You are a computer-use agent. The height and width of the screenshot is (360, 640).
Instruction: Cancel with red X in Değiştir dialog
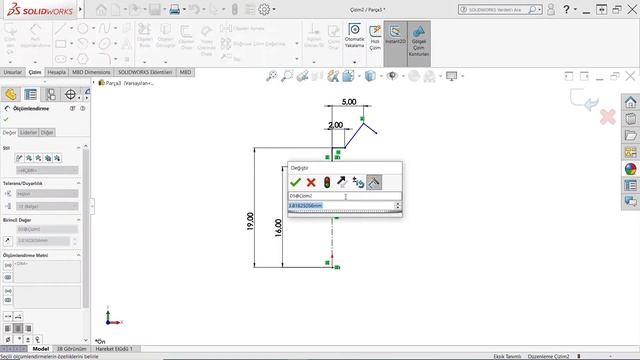pos(311,182)
